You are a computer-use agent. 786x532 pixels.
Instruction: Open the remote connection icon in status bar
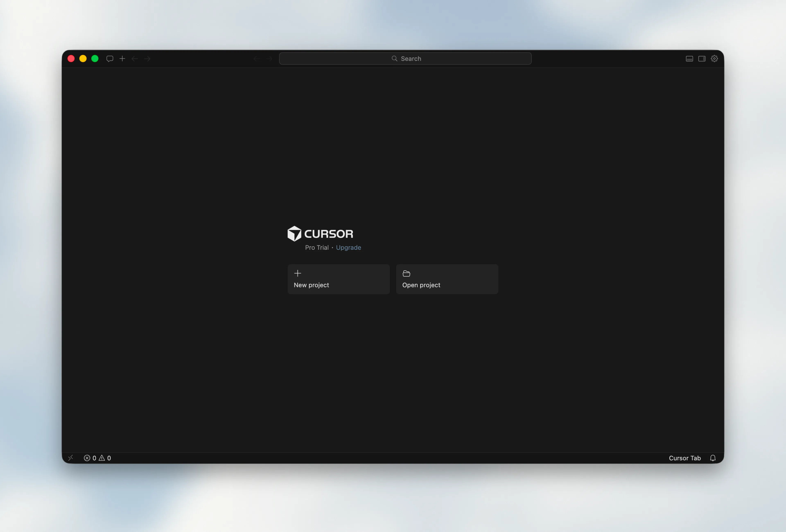(71, 458)
